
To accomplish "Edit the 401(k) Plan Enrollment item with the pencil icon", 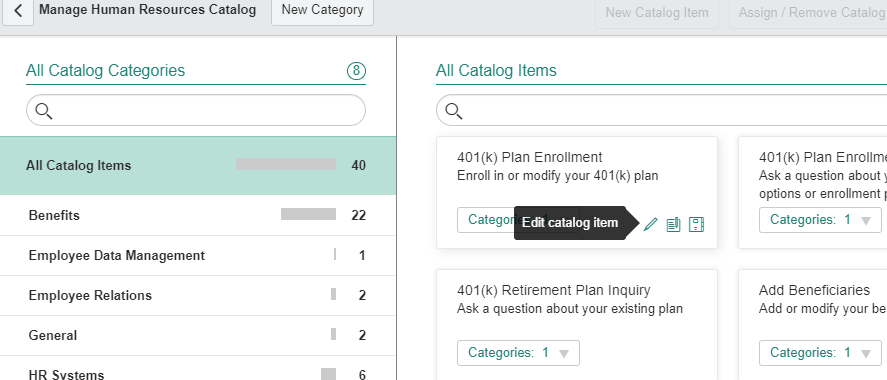I will click(651, 224).
